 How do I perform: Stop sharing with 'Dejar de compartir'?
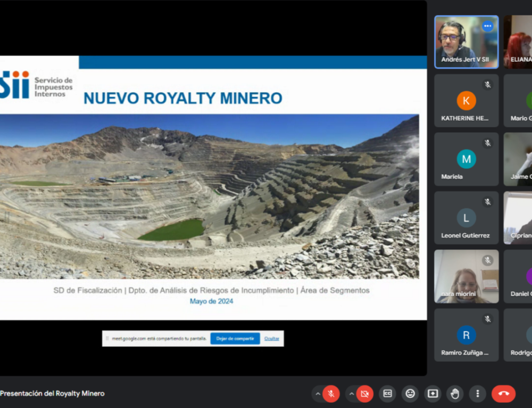point(235,338)
